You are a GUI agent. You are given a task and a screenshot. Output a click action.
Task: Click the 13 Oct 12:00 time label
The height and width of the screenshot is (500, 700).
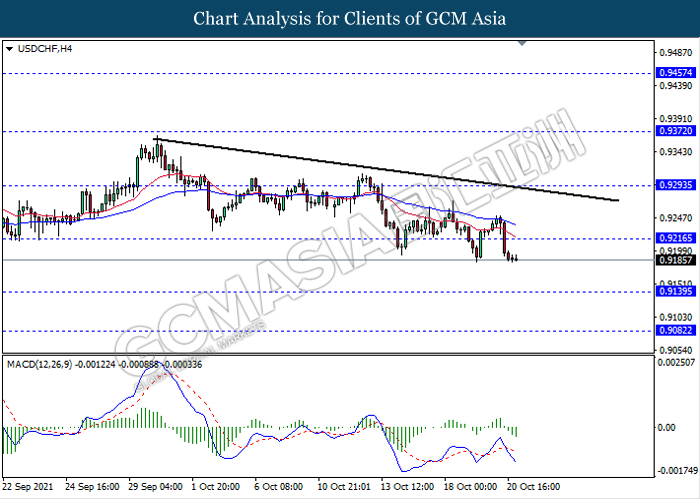point(407,487)
